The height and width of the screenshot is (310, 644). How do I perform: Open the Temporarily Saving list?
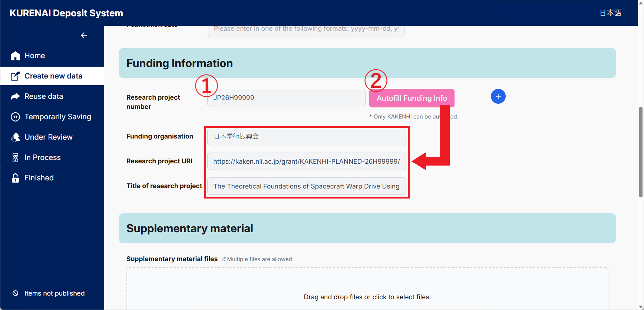tap(52, 117)
